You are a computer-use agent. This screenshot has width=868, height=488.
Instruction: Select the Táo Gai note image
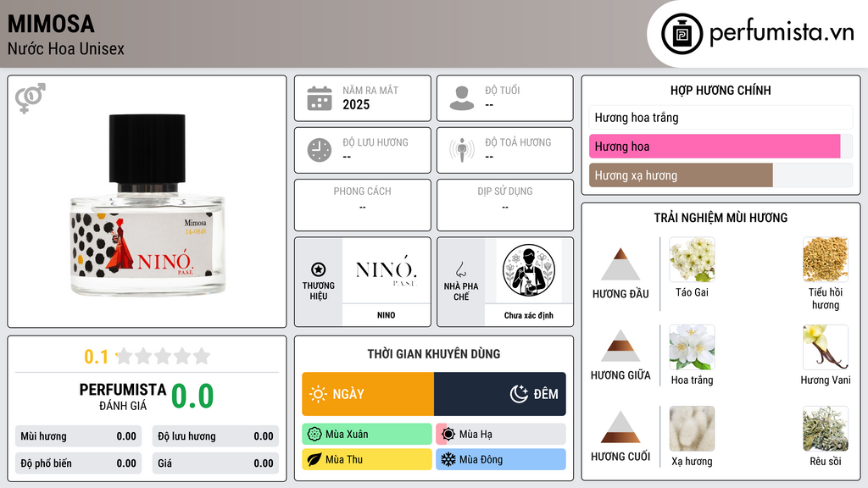(692, 260)
